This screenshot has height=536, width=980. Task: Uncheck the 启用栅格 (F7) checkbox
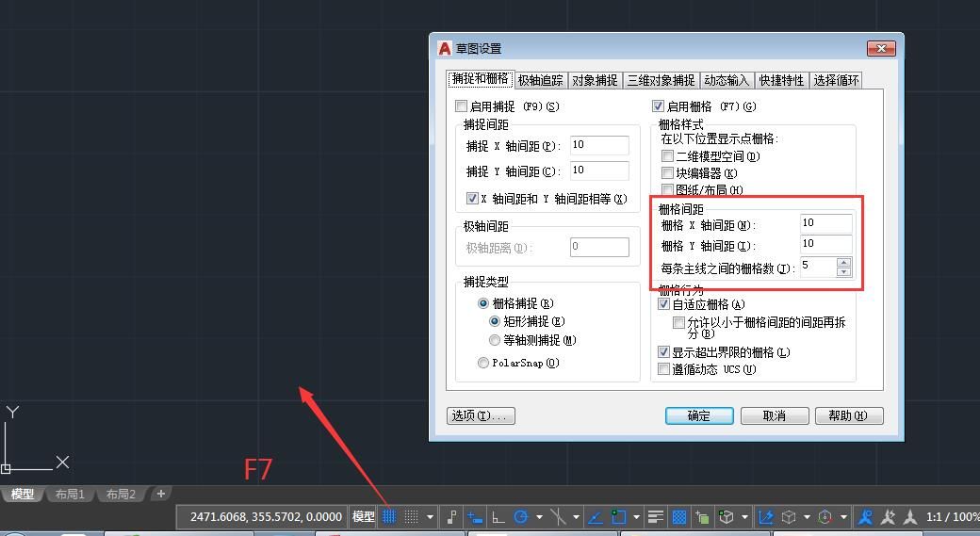pos(658,106)
